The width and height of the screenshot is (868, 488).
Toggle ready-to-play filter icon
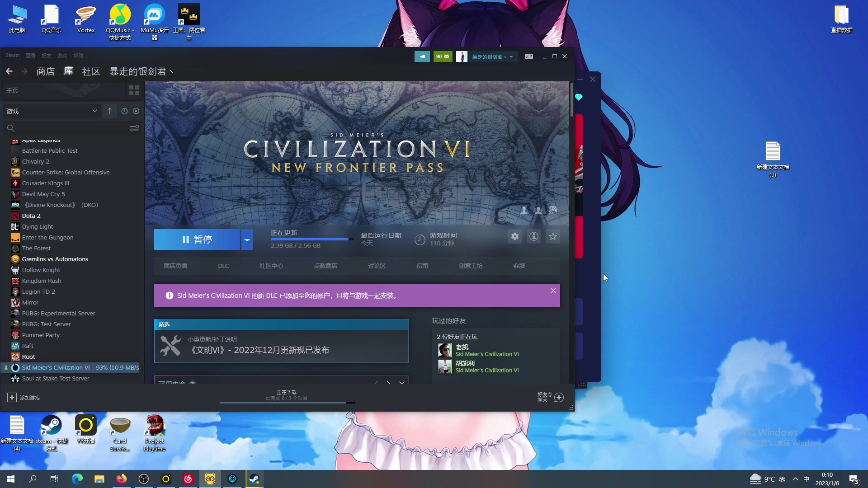136,111
